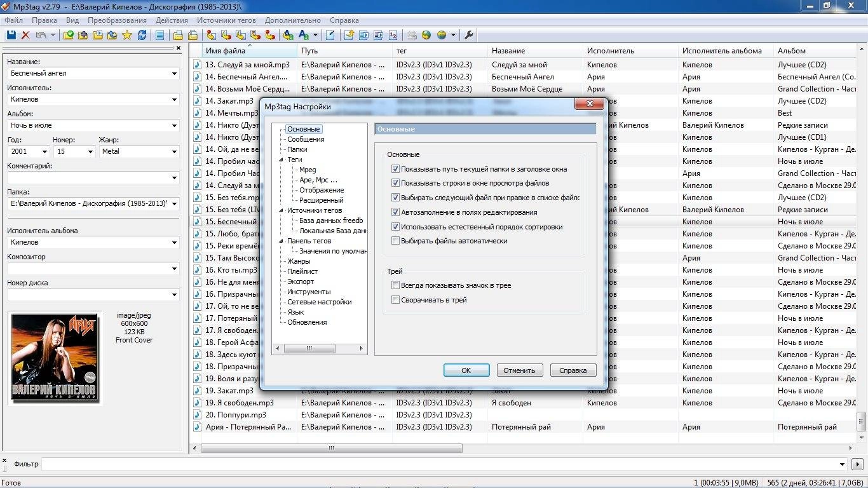Open the Undo history dropdown arrow
This screenshot has width=868, height=488.
pyautogui.click(x=53, y=35)
